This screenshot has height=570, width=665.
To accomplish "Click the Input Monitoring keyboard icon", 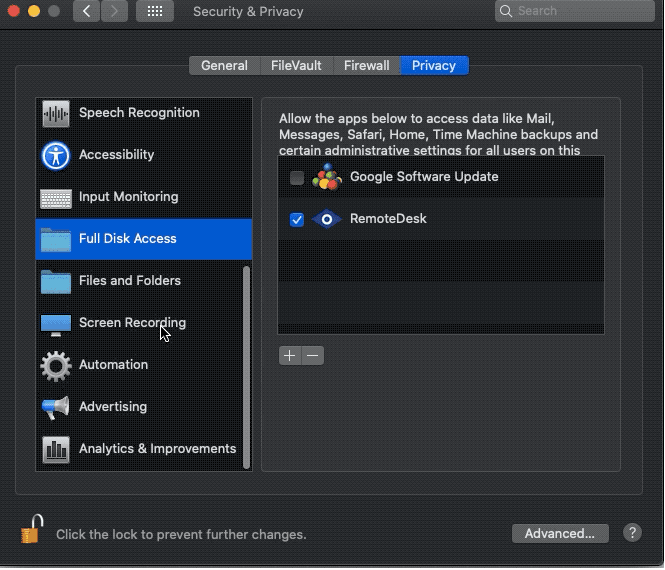I will coord(56,198).
